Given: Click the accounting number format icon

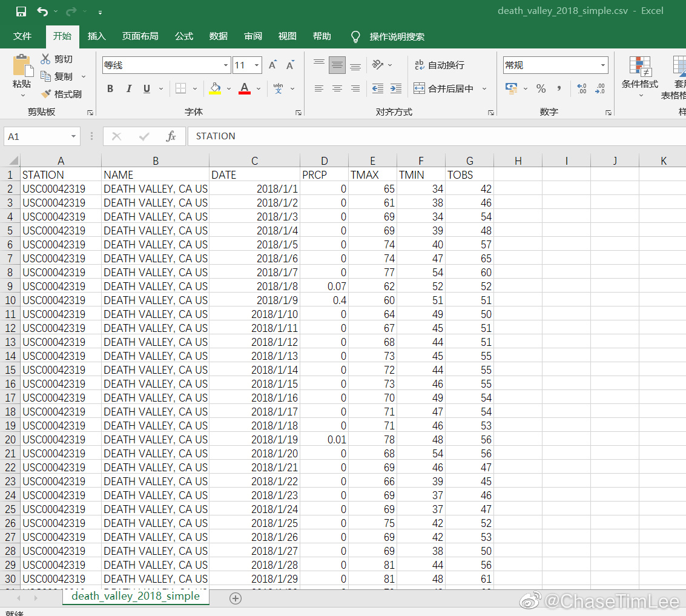Looking at the screenshot, I should (511, 88).
